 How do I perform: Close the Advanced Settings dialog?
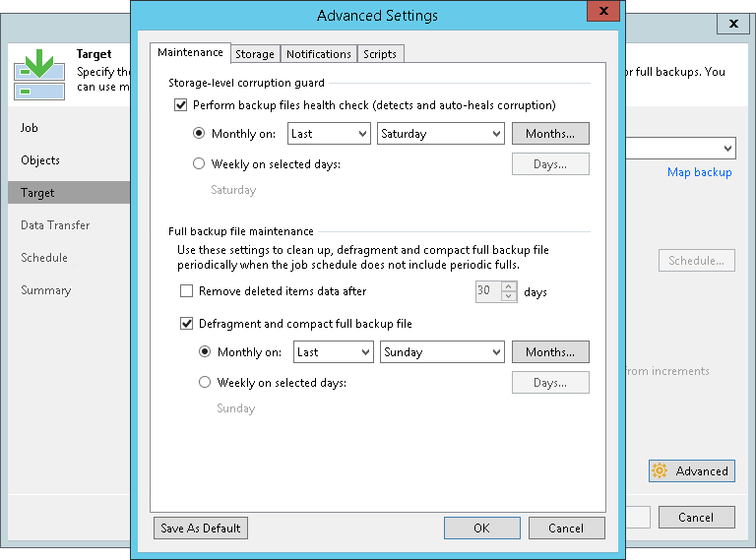[x=603, y=11]
